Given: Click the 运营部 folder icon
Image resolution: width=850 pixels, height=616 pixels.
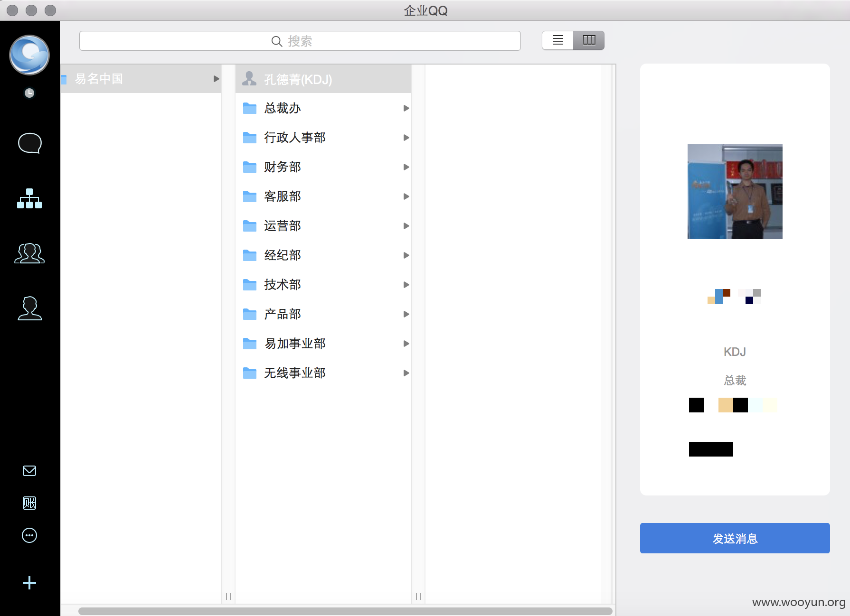Looking at the screenshot, I should click(250, 226).
